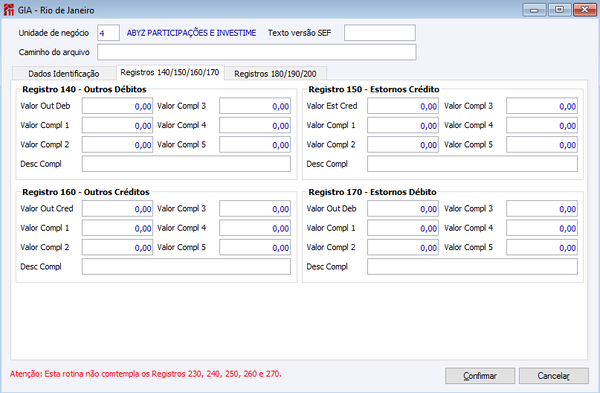
Task: Select Registro 140 Valor Compl 4 field
Action: 255,126
